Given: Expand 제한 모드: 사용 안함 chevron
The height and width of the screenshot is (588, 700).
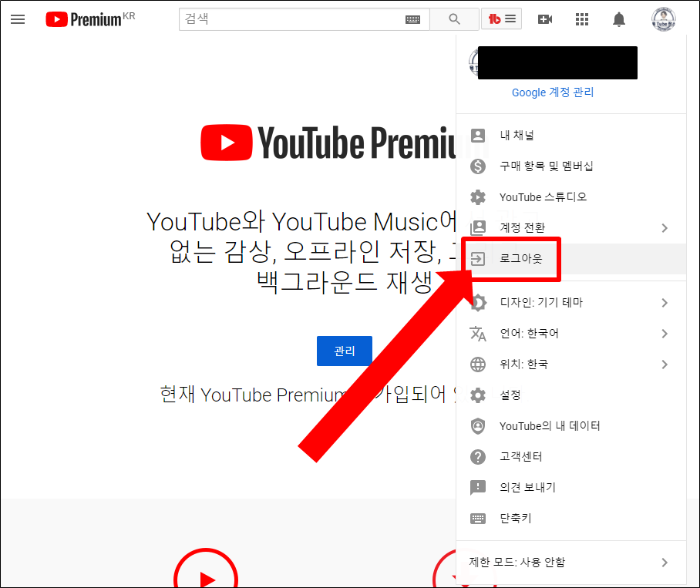Looking at the screenshot, I should pyautogui.click(x=665, y=562).
